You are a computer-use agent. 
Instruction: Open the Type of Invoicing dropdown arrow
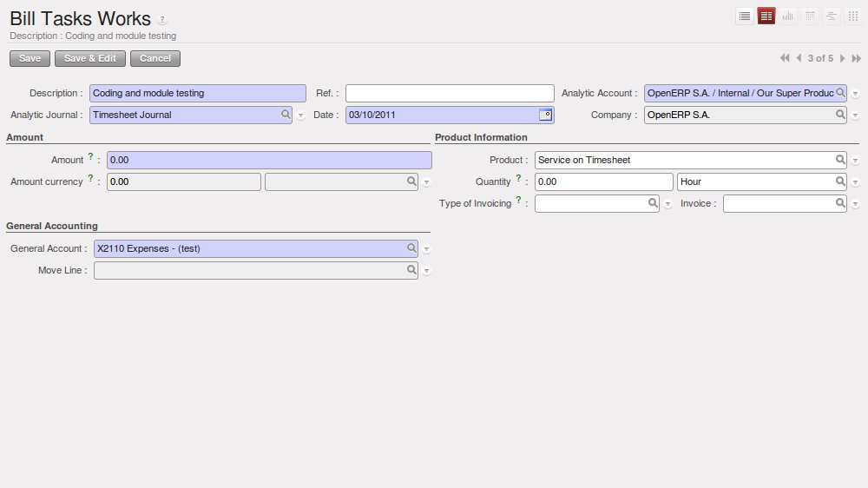coord(667,204)
